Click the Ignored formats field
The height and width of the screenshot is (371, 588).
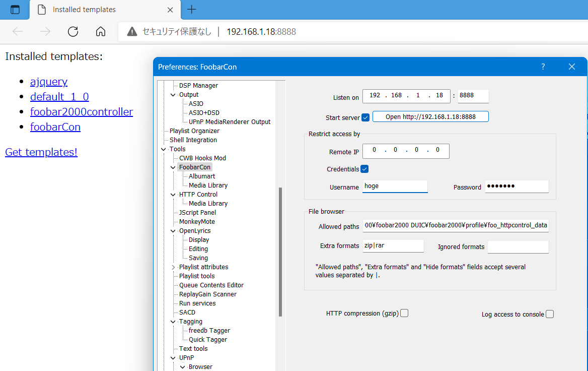[518, 246]
